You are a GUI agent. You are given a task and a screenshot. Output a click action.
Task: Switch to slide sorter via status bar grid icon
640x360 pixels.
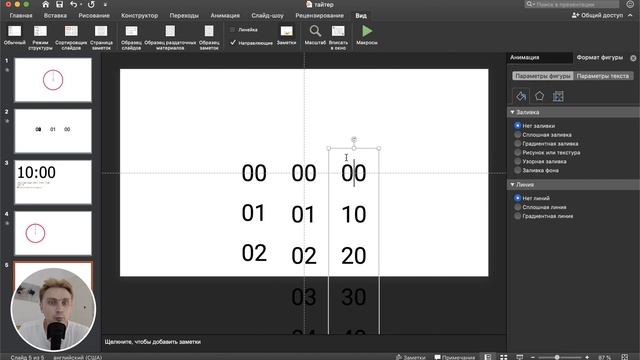(x=504, y=357)
